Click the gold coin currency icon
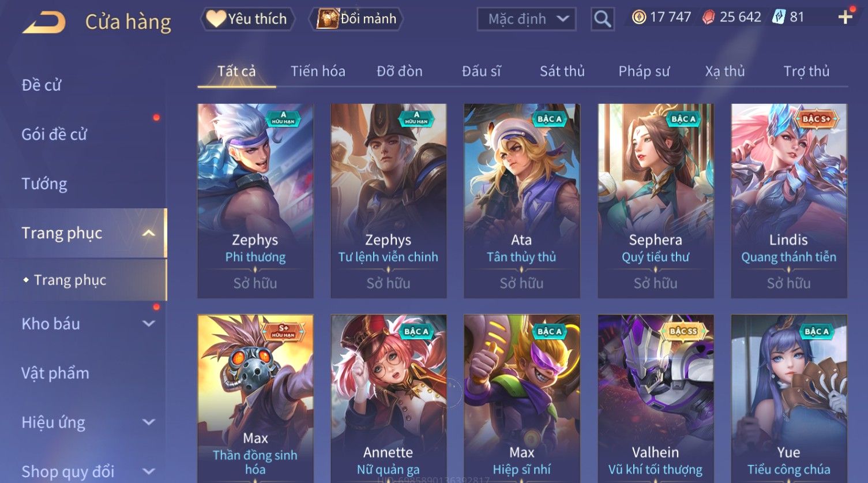 click(638, 17)
